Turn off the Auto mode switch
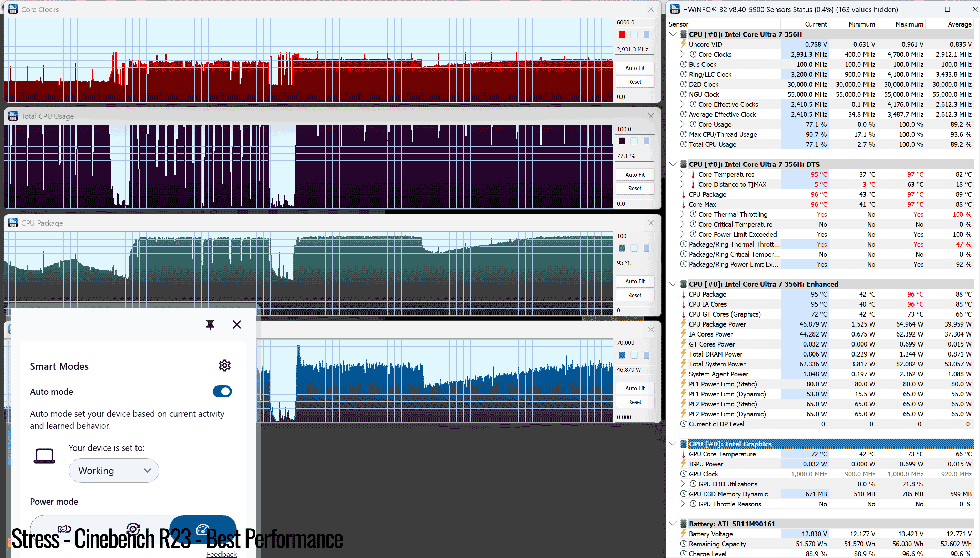Viewport: 980px width, 558px height. pos(222,392)
